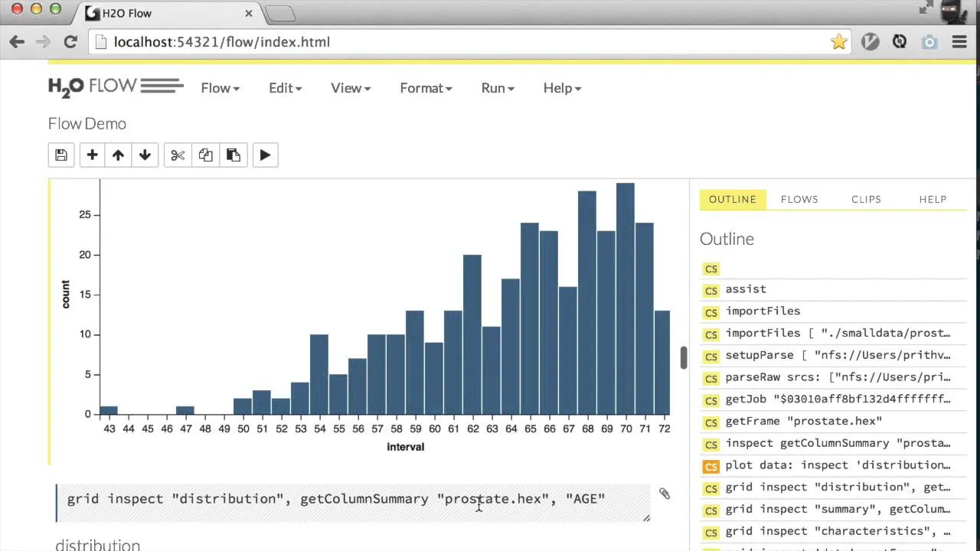Insert a new cell with plus icon
Viewport: 980px width, 551px height.
[x=92, y=155]
